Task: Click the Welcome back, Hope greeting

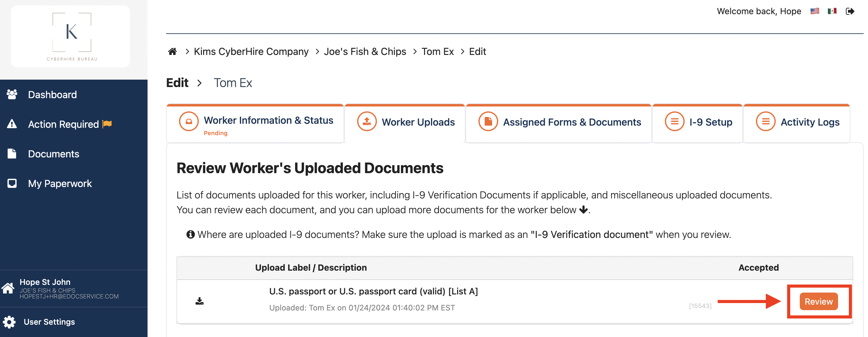Action: [759, 11]
